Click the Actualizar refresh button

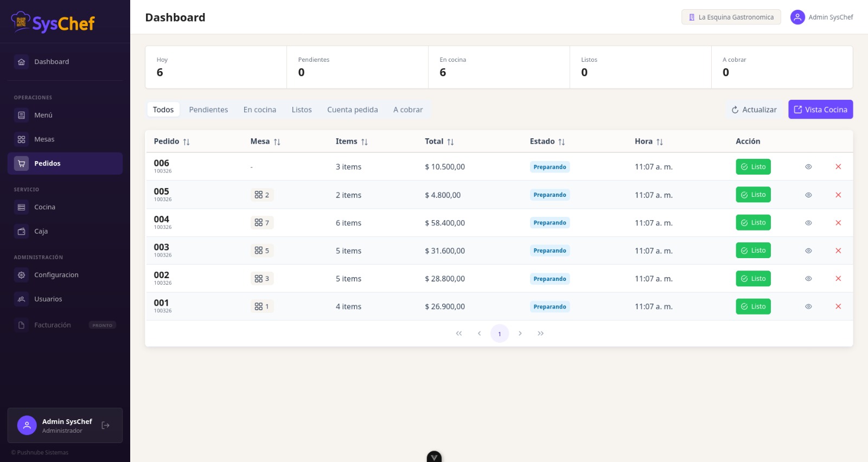point(754,110)
